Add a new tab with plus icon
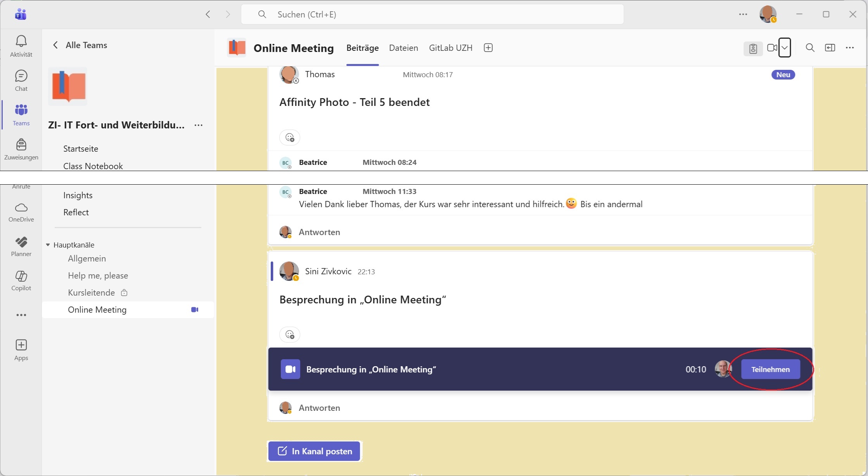The width and height of the screenshot is (868, 476). pyautogui.click(x=488, y=48)
